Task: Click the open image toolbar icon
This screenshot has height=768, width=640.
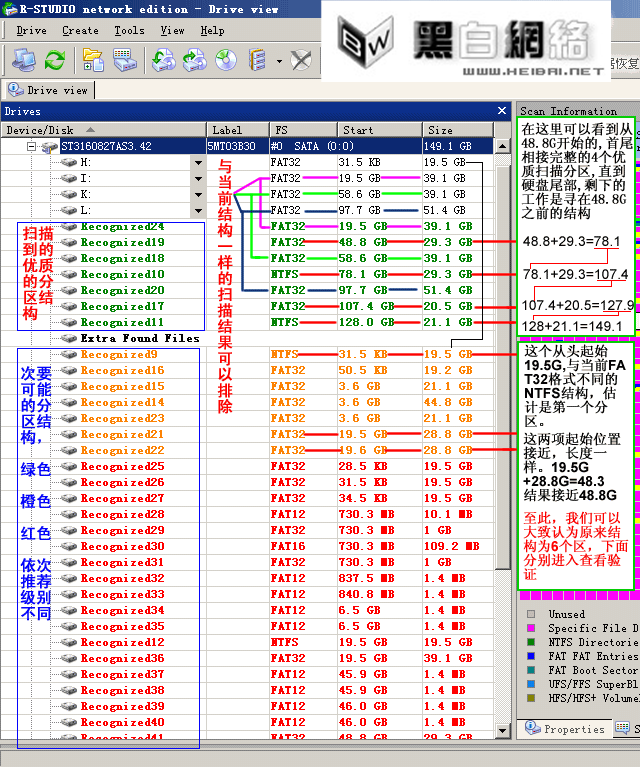Action: point(163,61)
